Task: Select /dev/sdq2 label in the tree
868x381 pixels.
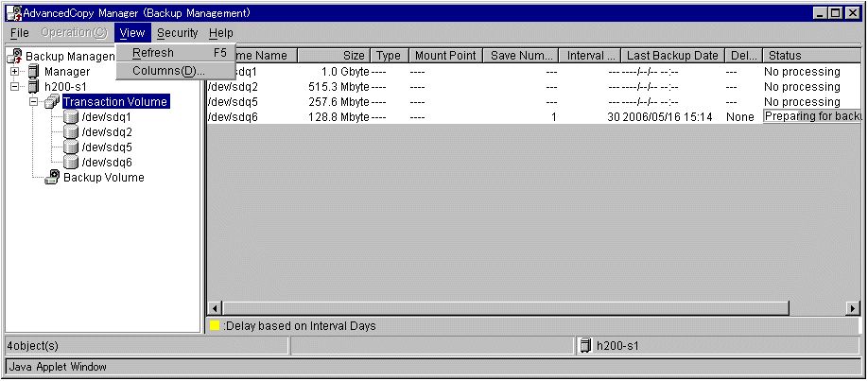Action: 106,131
